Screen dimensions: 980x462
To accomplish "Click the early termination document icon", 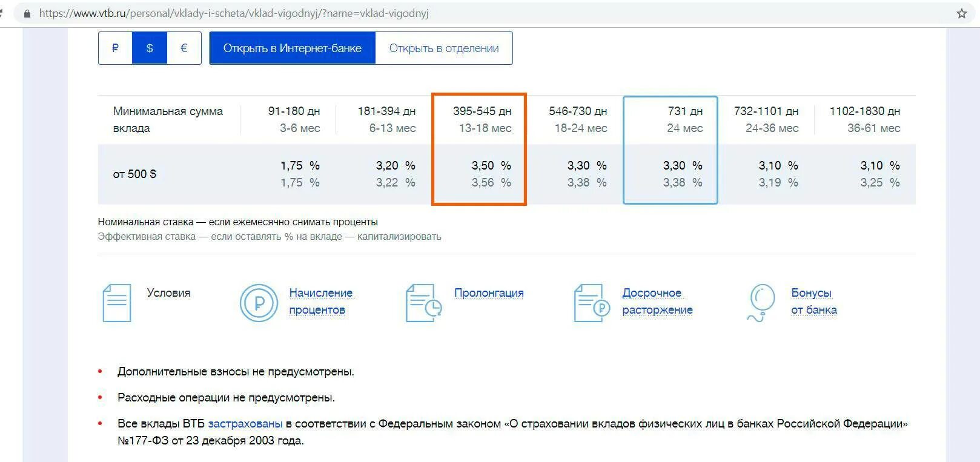I will pos(591,303).
